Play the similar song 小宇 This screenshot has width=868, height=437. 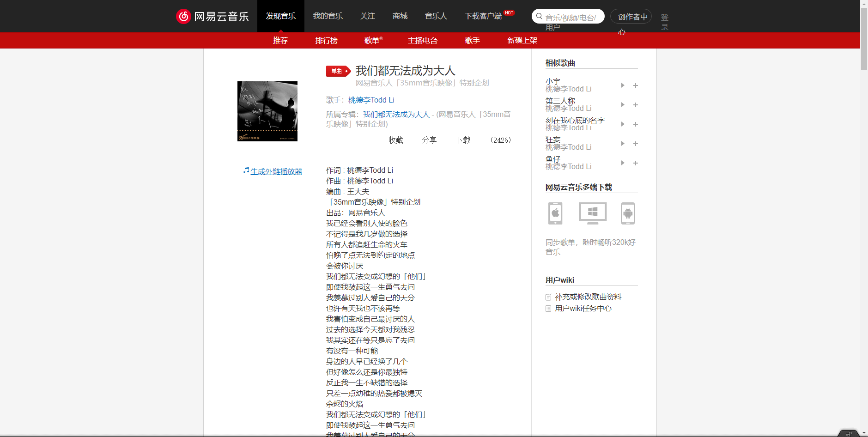[x=622, y=85]
